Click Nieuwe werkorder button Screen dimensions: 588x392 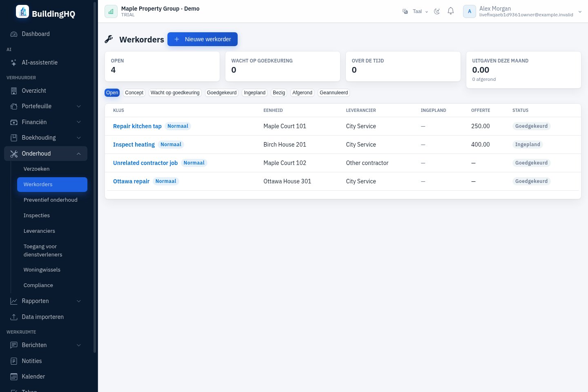[x=203, y=39]
